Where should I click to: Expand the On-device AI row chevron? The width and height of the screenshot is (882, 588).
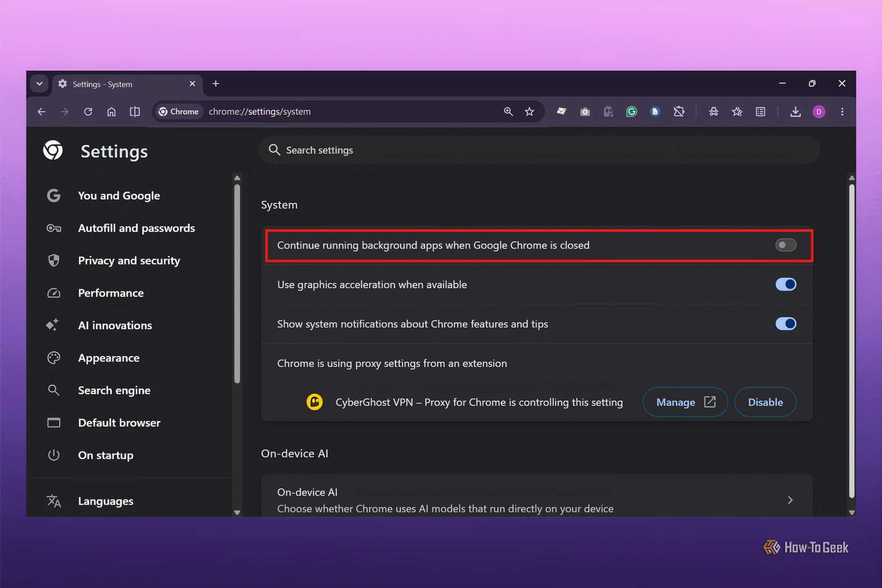point(790,500)
